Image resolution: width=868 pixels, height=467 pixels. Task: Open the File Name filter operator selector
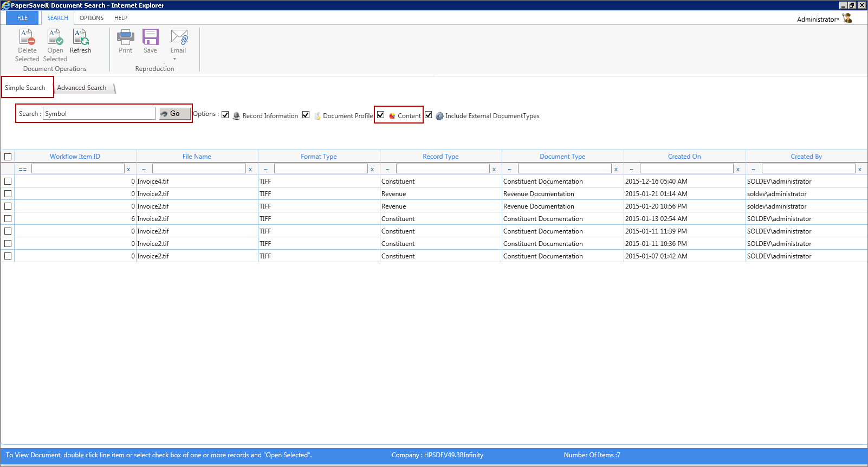click(144, 170)
